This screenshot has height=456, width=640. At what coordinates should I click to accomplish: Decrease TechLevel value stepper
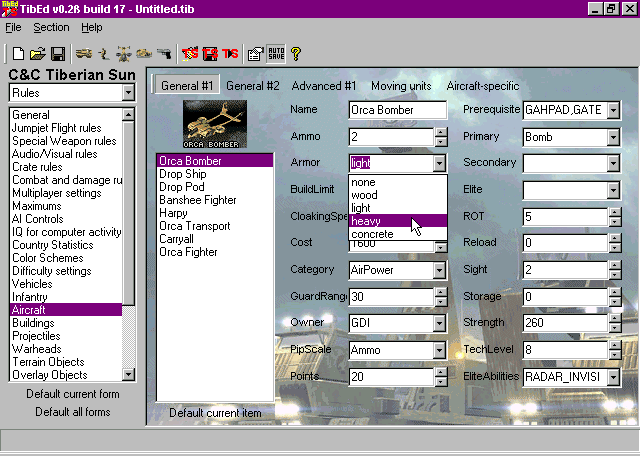pyautogui.click(x=615, y=354)
